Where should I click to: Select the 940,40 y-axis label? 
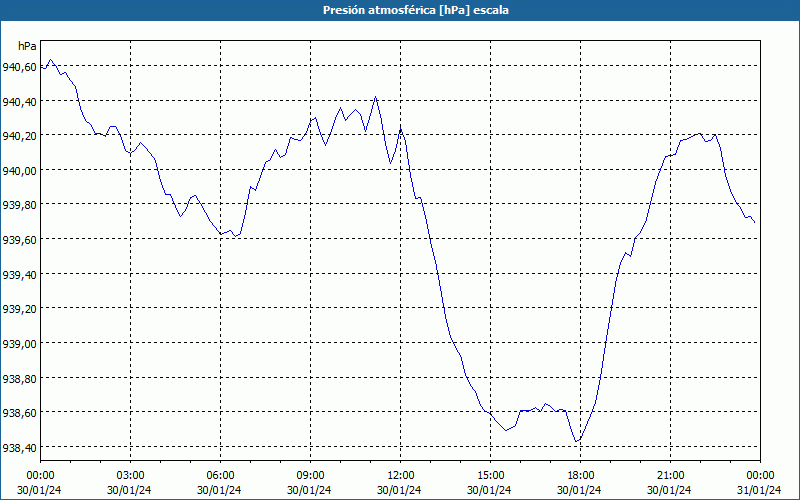[x=19, y=102]
